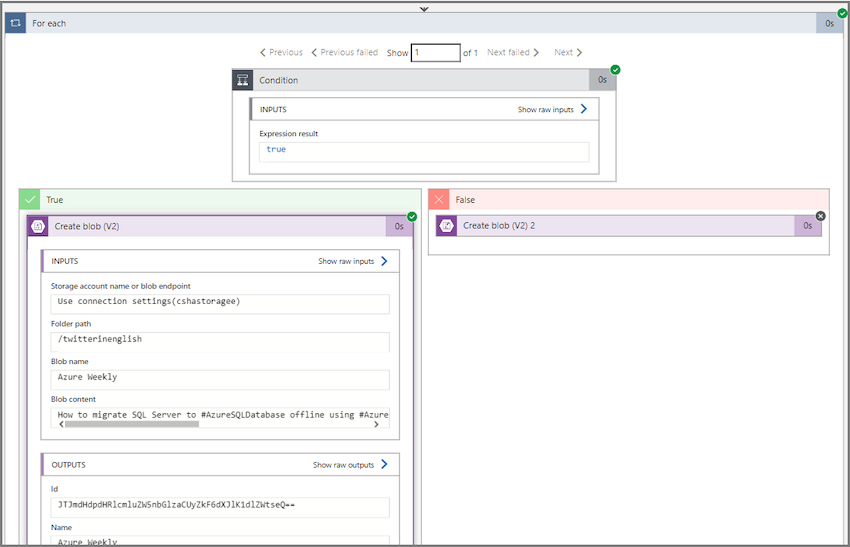Click the Create blob (V2) 0s duration badge
Viewport: 850px width, 547px height.
click(399, 226)
